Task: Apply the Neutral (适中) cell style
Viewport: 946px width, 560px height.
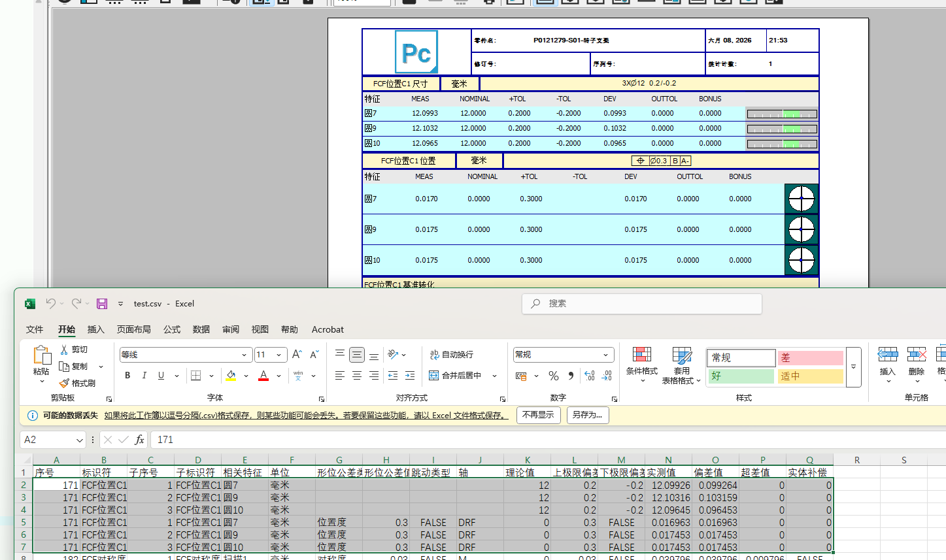Action: (x=810, y=376)
